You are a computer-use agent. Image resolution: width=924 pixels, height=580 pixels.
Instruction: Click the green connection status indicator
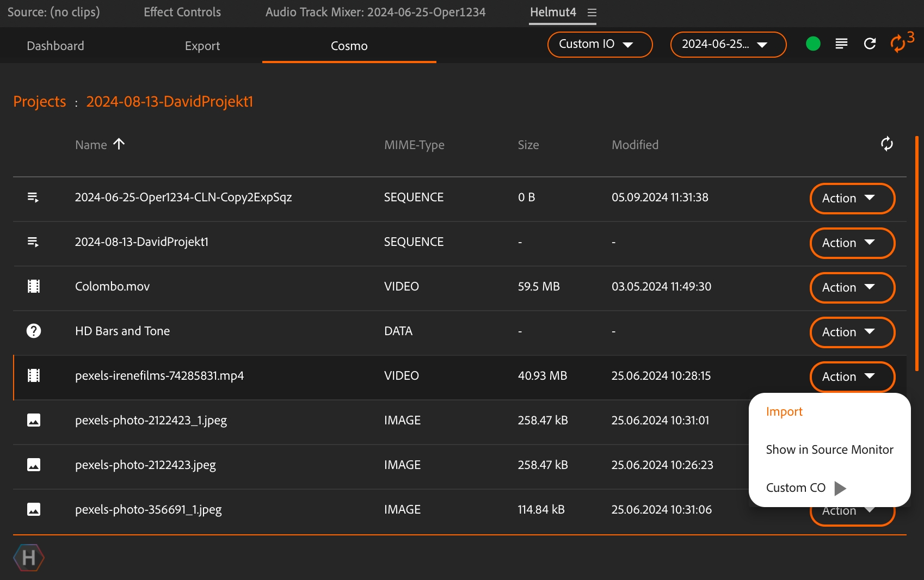(813, 44)
